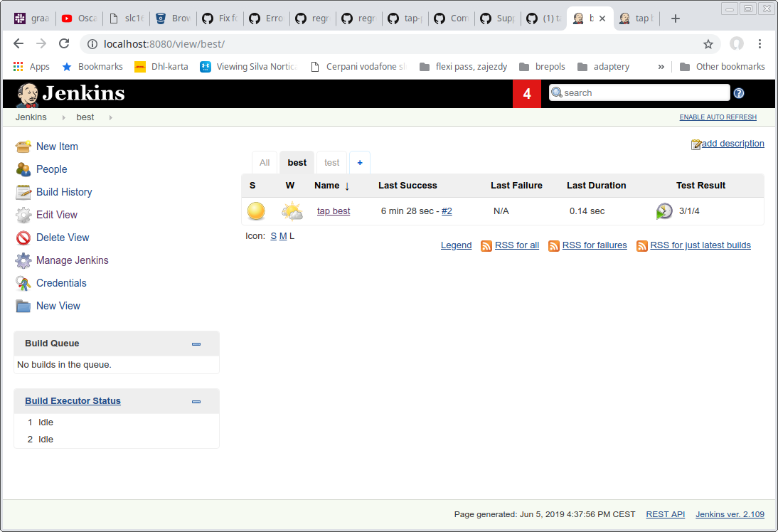Open build #2 link

coord(447,211)
